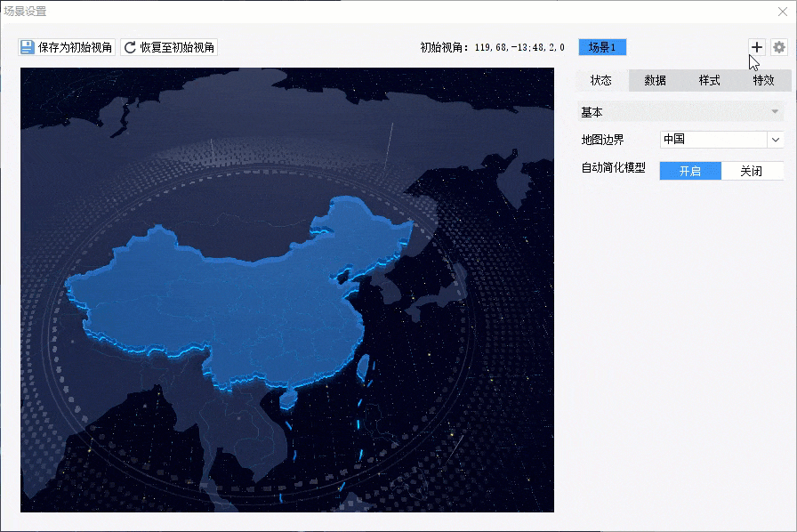Viewport: 797px width, 532px height.
Task: Click the 地图边界 label
Action: coord(603,140)
